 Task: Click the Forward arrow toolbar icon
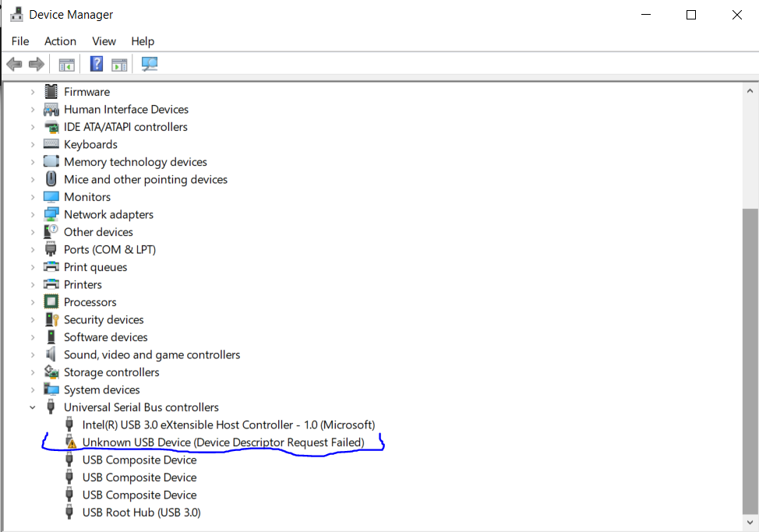click(37, 64)
